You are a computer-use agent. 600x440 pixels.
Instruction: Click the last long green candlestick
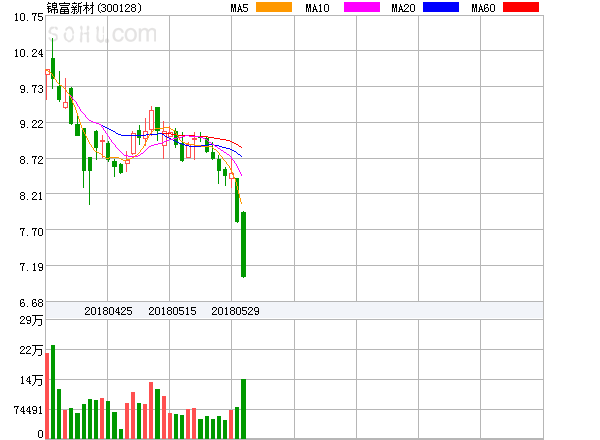tap(243, 244)
